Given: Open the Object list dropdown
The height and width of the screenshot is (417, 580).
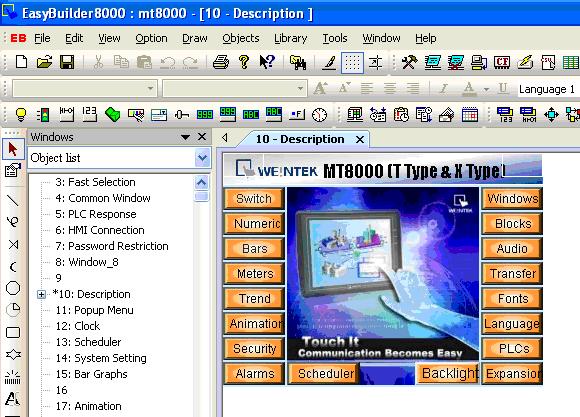Looking at the screenshot, I should 202,158.
